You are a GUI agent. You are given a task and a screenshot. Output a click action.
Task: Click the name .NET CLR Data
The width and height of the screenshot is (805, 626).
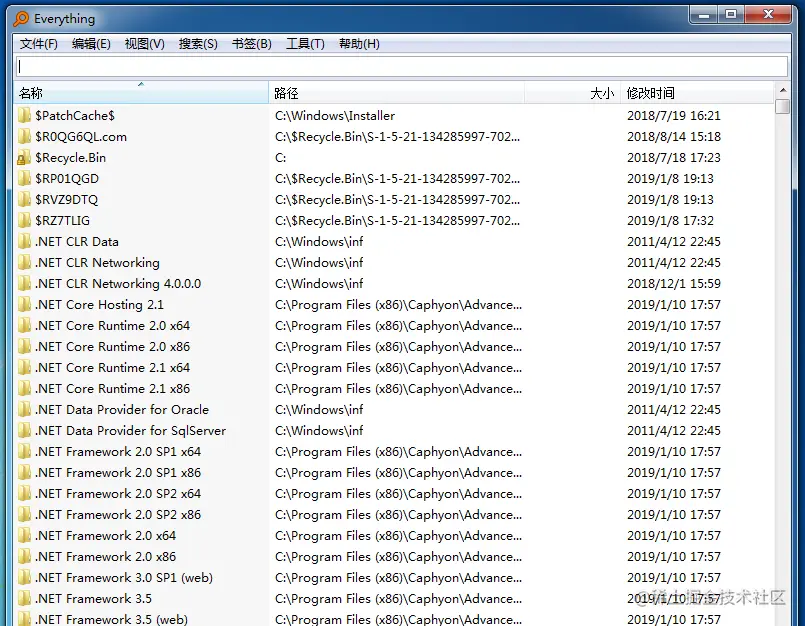(x=77, y=242)
